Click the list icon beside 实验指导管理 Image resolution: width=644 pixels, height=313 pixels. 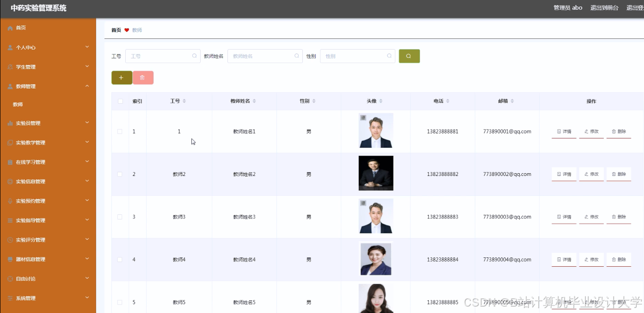(x=10, y=221)
